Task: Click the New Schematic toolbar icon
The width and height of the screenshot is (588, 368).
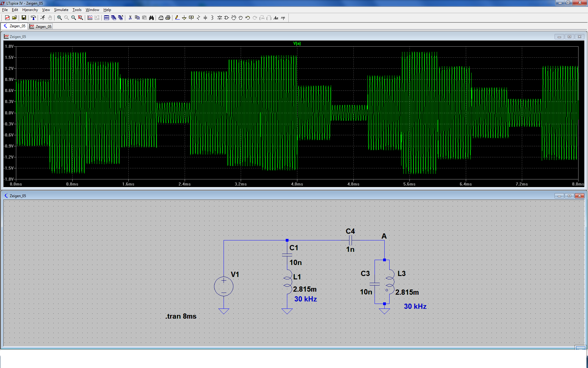Action: [7, 18]
